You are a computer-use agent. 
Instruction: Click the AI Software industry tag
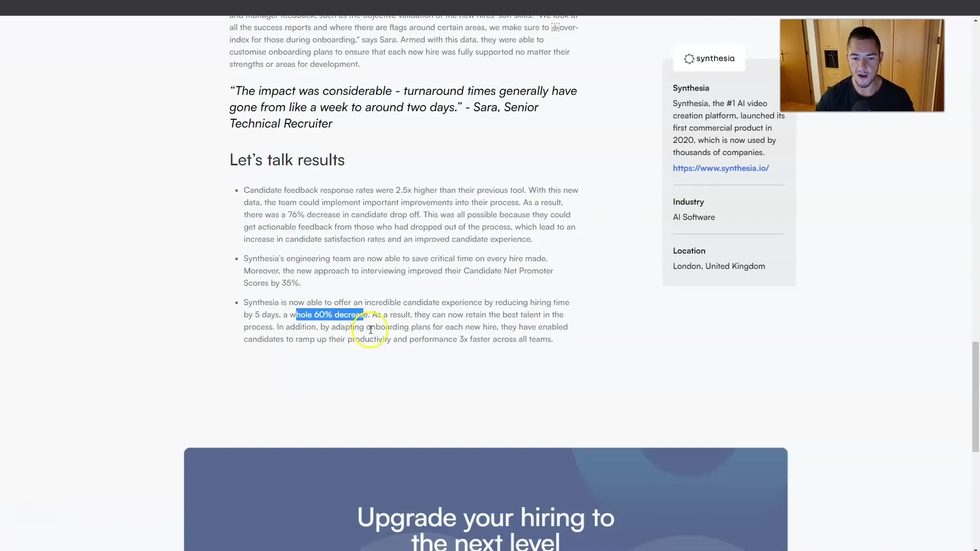click(694, 217)
